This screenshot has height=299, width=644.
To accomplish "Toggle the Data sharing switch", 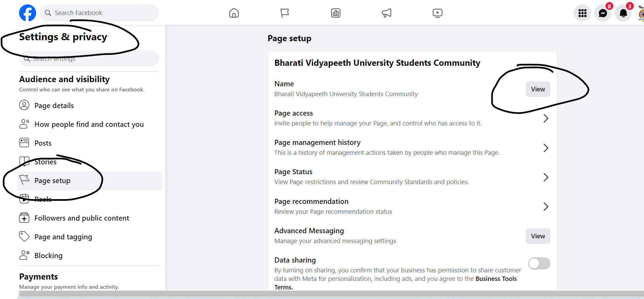I will coord(539,264).
